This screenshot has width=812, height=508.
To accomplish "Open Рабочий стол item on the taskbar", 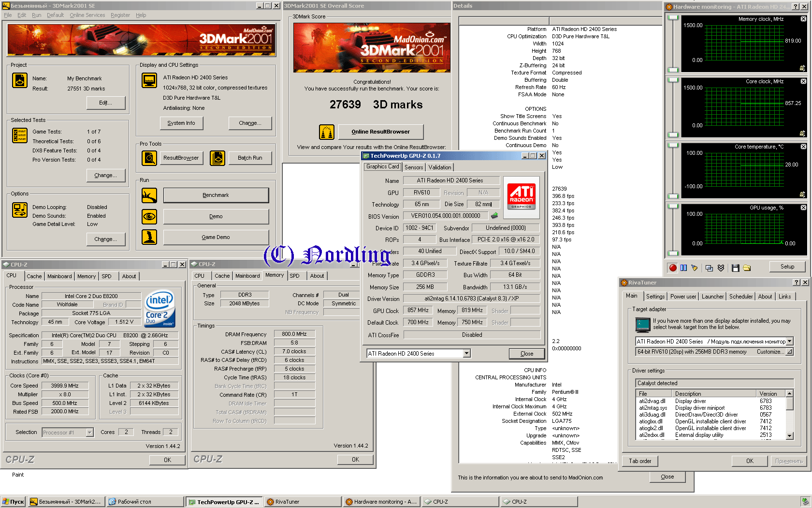I will (145, 502).
